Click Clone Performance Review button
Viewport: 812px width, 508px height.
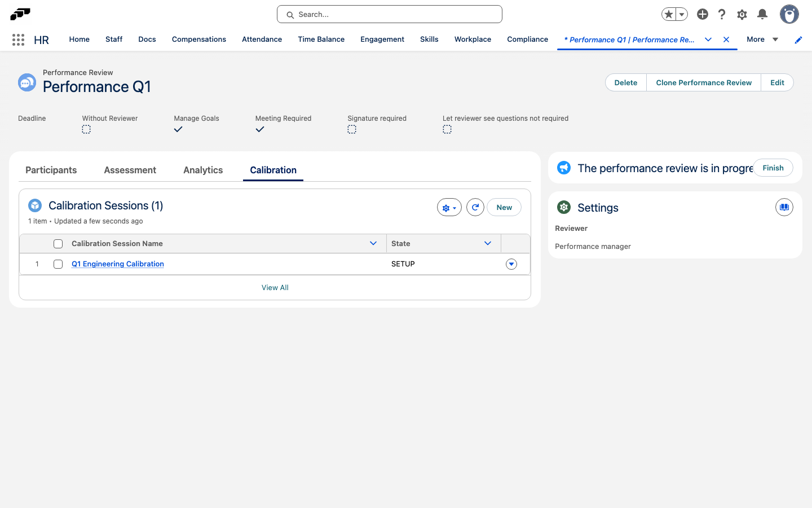704,82
